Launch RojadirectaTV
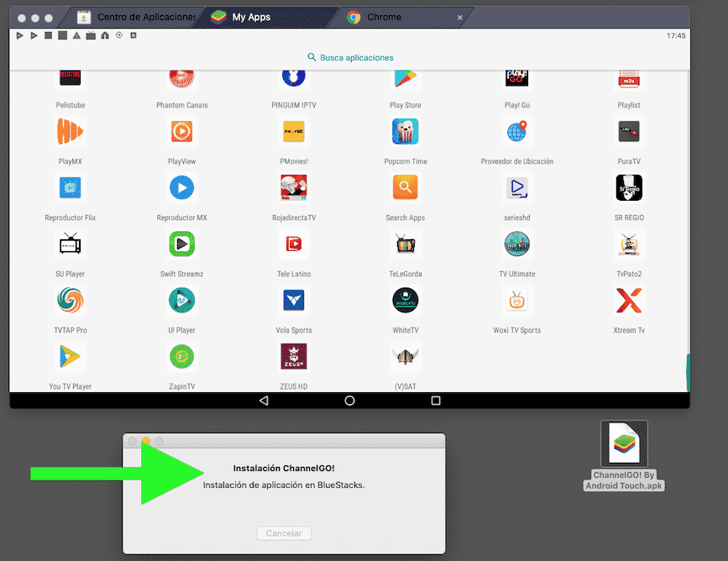 tap(293, 187)
